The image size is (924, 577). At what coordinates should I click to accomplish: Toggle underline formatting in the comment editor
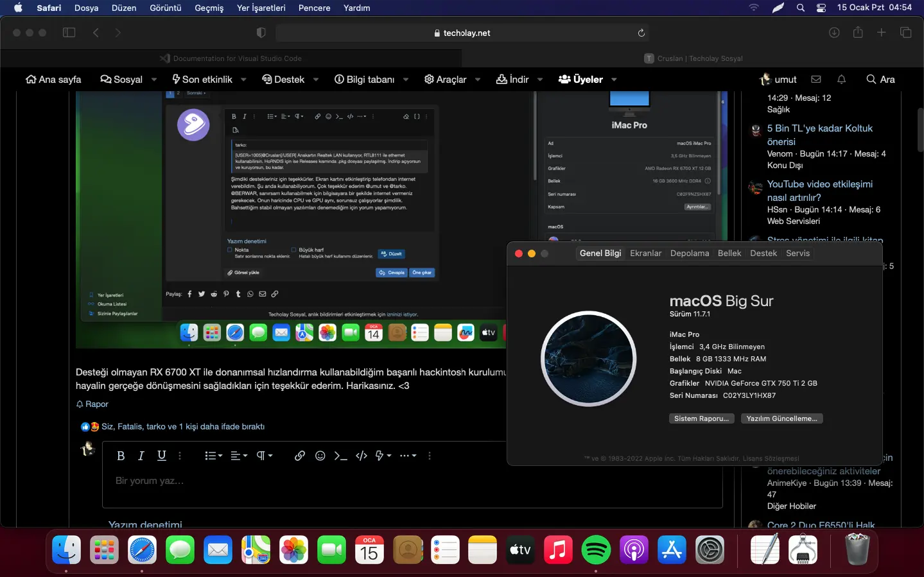(x=162, y=456)
